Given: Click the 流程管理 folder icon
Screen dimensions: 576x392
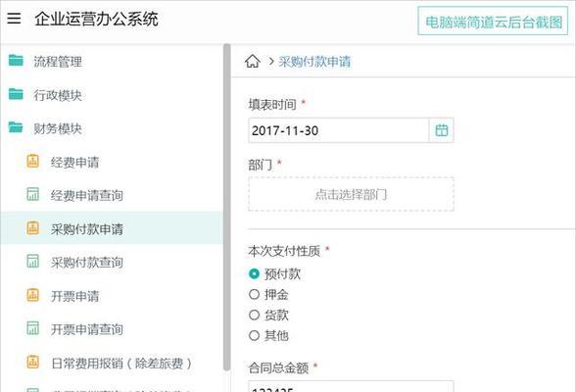Looking at the screenshot, I should tap(16, 60).
